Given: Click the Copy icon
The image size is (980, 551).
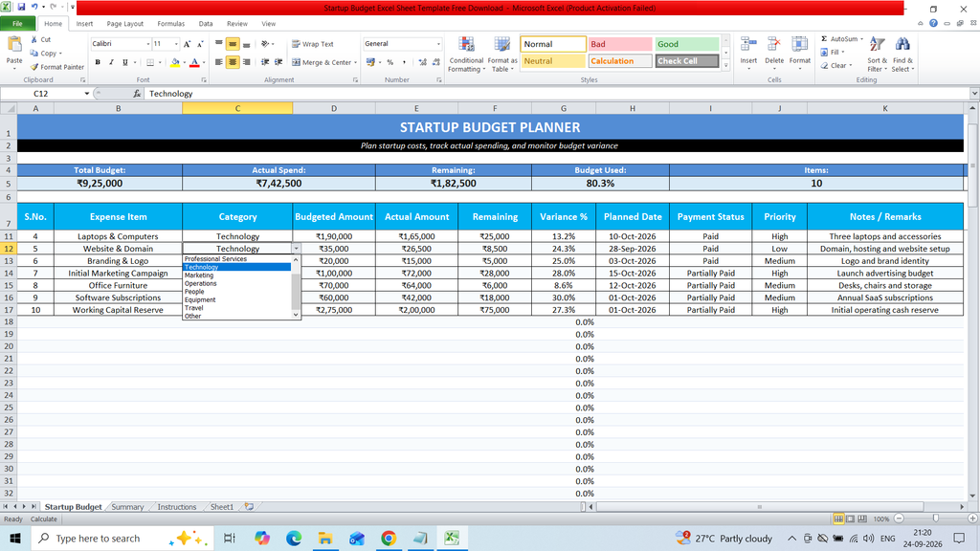Looking at the screenshot, I should (34, 54).
